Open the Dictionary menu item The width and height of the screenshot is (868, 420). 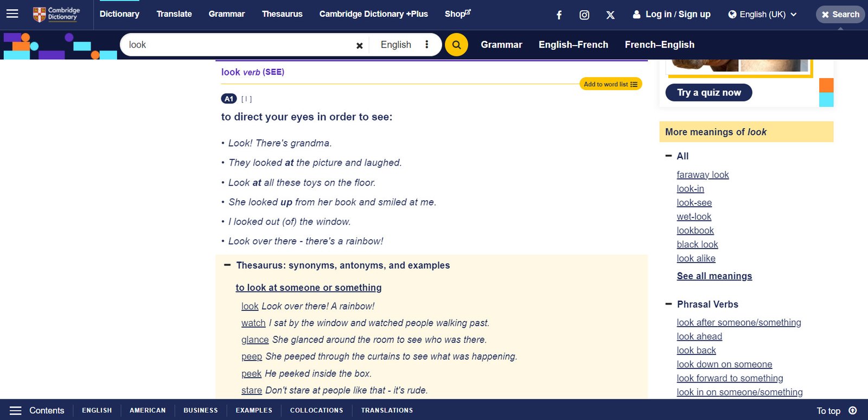[119, 14]
